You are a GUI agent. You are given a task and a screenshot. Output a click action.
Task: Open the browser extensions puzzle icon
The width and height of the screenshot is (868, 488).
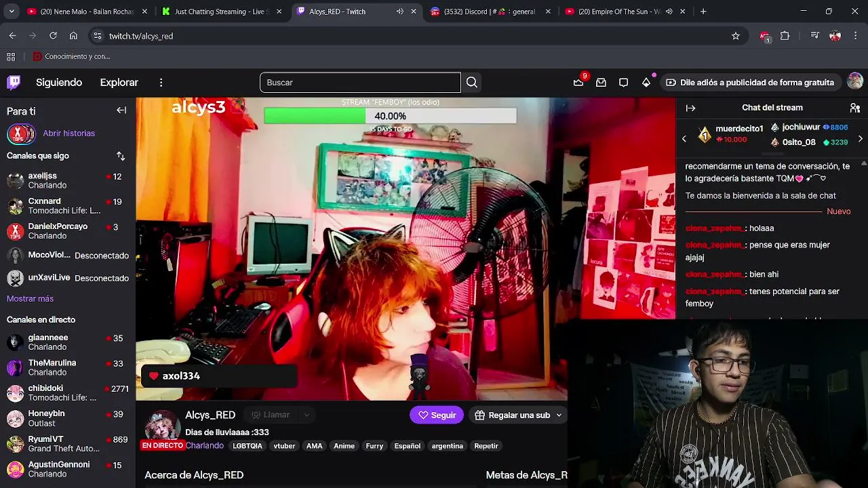coord(785,36)
